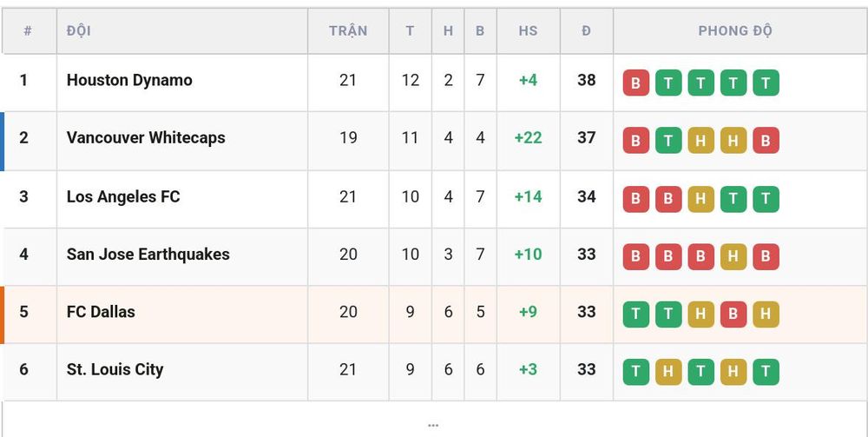Open the Houston Dynamo team link
Screen dimensions: 868x437
(x=129, y=80)
